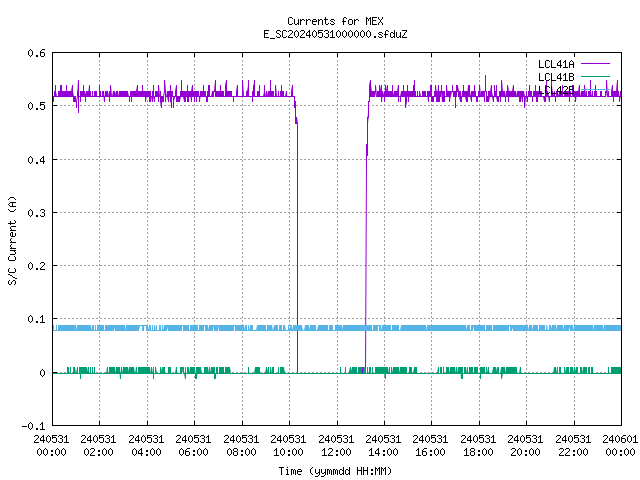Click the 240531 10:00 time tick label
640x480 pixels.
coord(288,445)
